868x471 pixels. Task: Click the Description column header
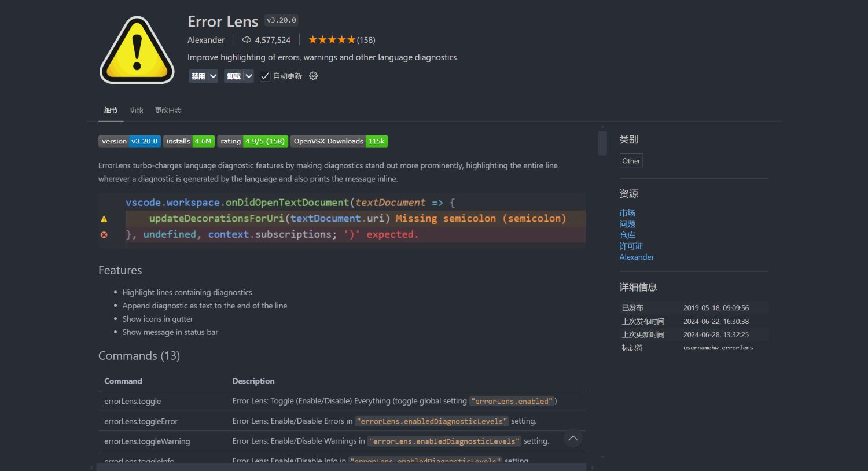[253, 381]
